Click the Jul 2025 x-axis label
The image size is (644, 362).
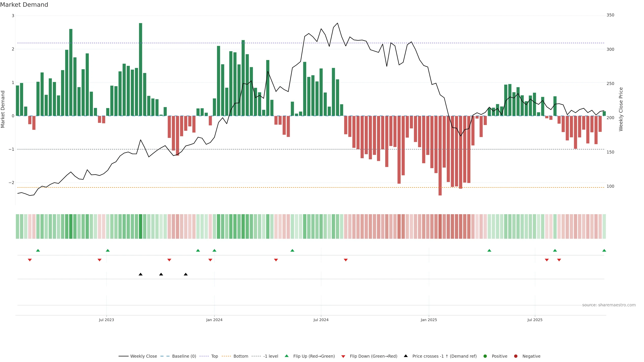point(535,320)
